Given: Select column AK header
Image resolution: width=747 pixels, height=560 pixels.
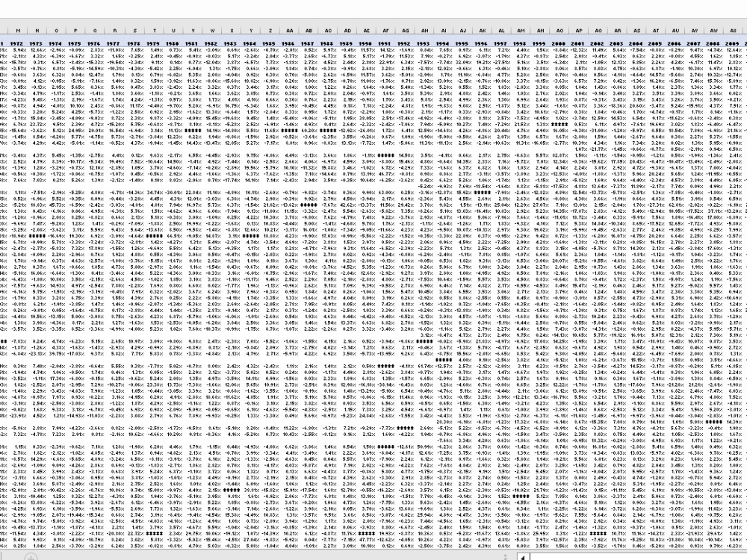Looking at the screenshot, I should coord(483,31).
